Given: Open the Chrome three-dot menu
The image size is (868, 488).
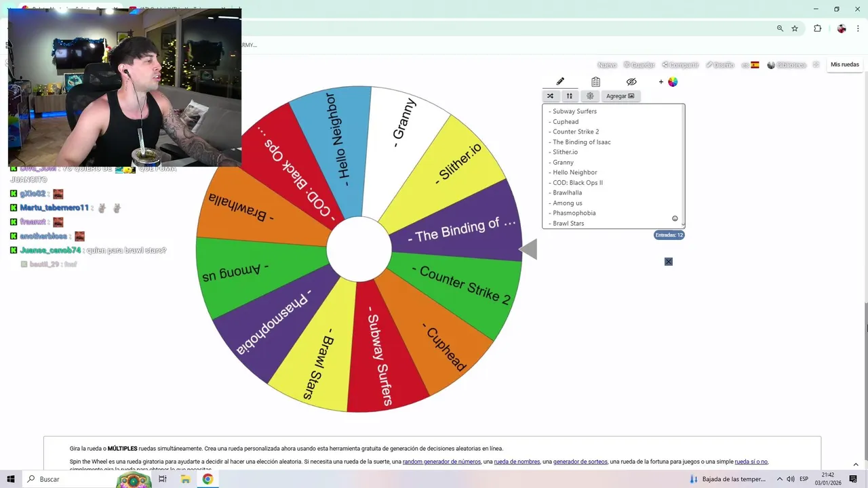Looking at the screenshot, I should coord(859,28).
